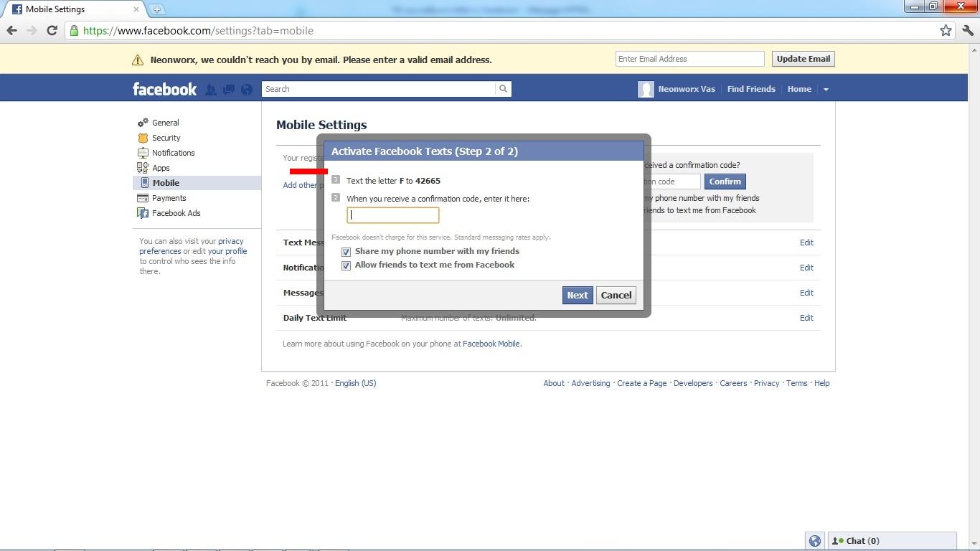Image resolution: width=980 pixels, height=551 pixels.
Task: Open the messages icon in header
Action: tap(229, 90)
